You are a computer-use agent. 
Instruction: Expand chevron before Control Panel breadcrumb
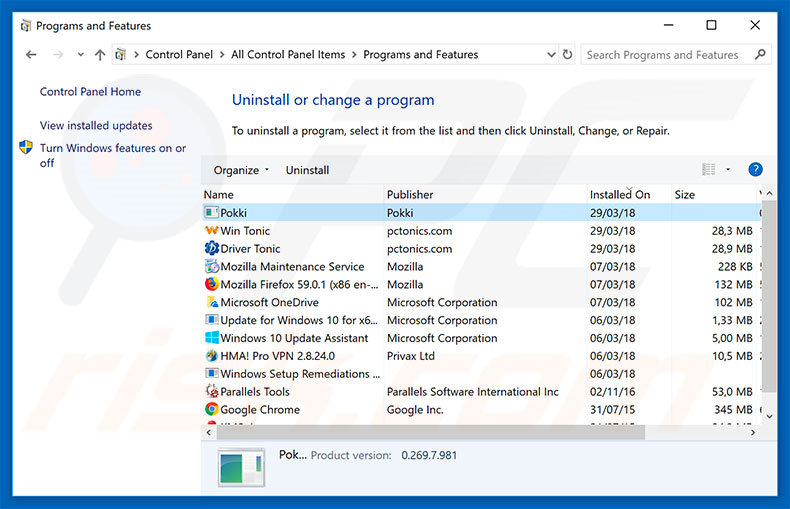pyautogui.click(x=136, y=54)
